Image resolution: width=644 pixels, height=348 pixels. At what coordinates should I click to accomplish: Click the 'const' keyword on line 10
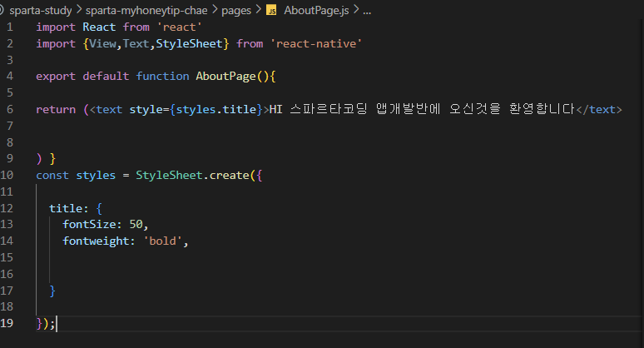click(x=52, y=175)
